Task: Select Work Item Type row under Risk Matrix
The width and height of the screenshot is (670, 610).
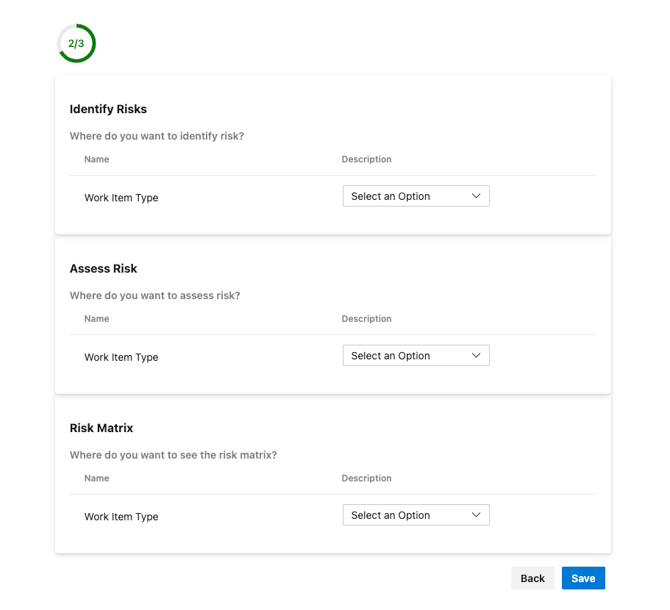Action: [x=121, y=517]
